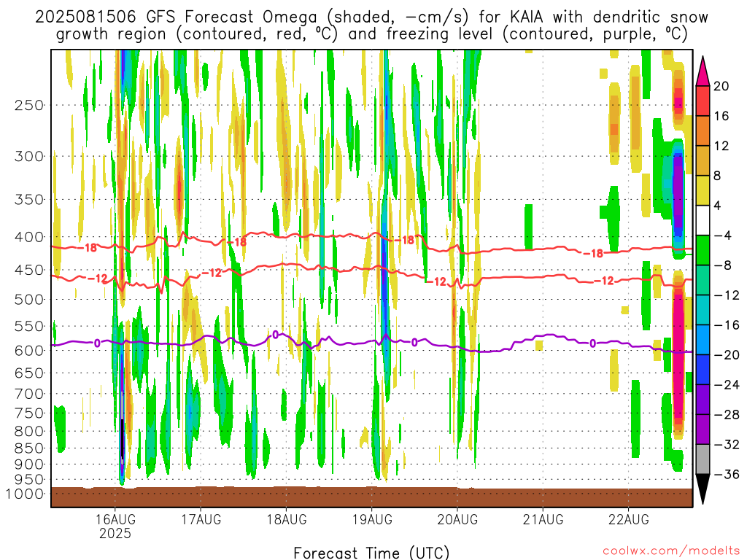The image size is (747, 560).
Task: Select the 700 pressure level label
Action: [29, 394]
